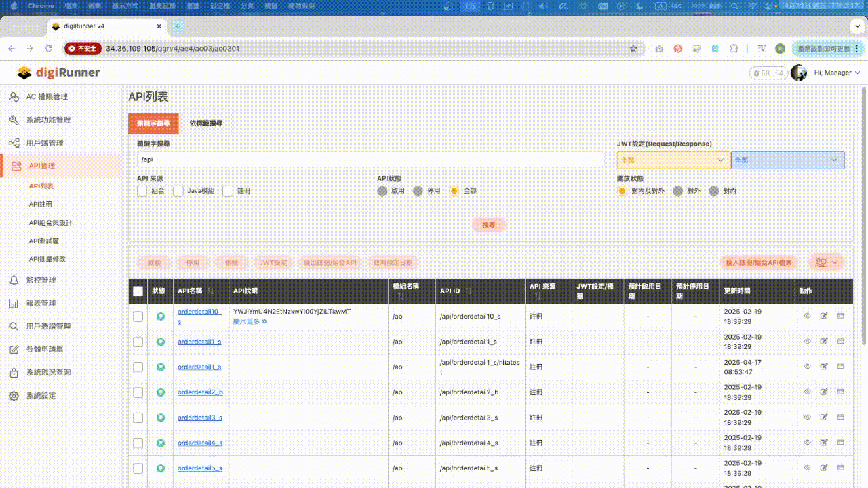Open a new browser tab with plus

click(178, 26)
